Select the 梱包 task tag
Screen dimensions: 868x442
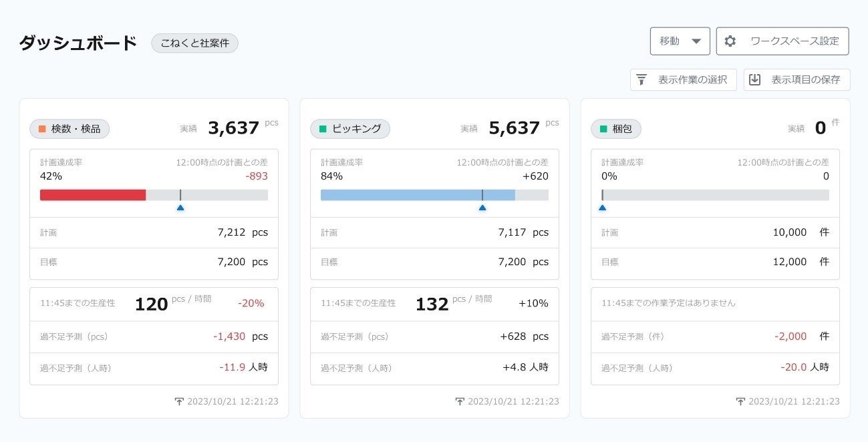pos(615,129)
